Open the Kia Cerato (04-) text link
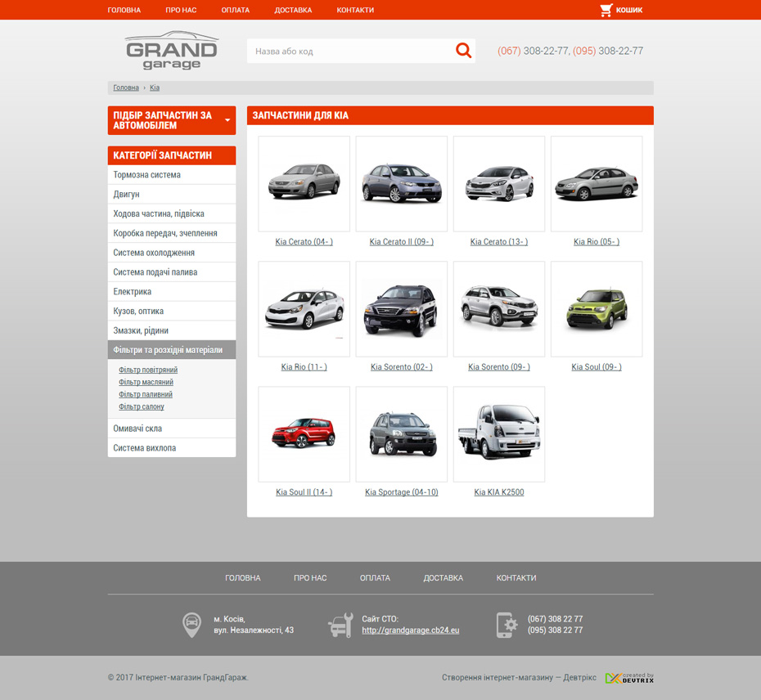The height and width of the screenshot is (700, 761). tap(304, 241)
